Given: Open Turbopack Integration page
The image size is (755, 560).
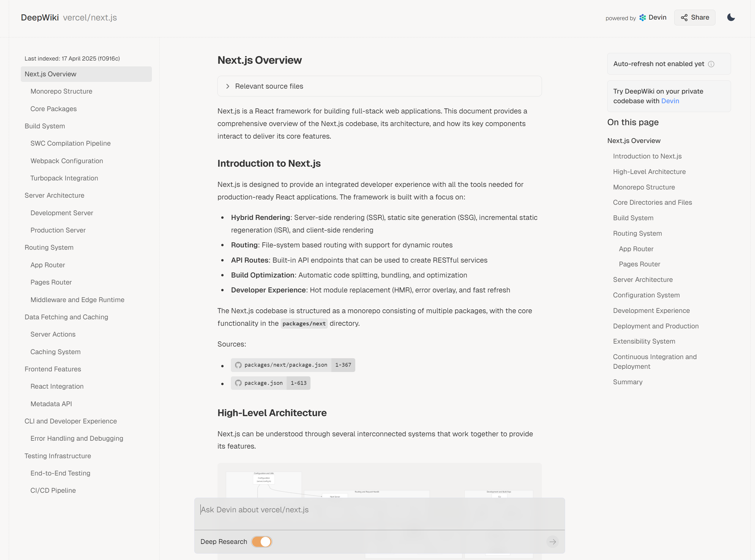Looking at the screenshot, I should point(64,178).
